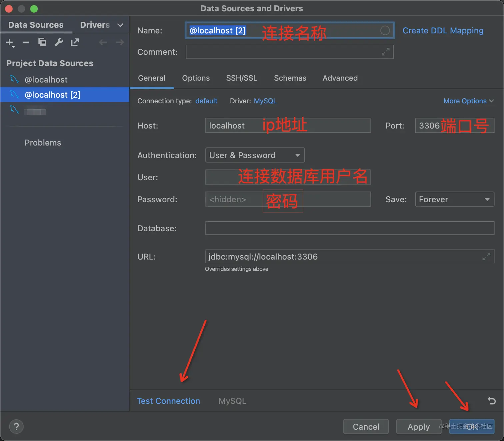Click the Host input field

tap(288, 125)
